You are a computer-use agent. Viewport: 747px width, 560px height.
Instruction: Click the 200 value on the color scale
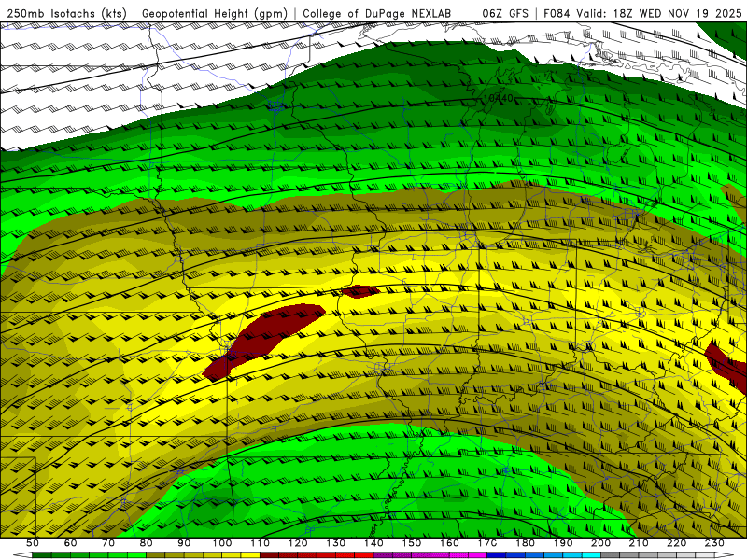click(601, 543)
